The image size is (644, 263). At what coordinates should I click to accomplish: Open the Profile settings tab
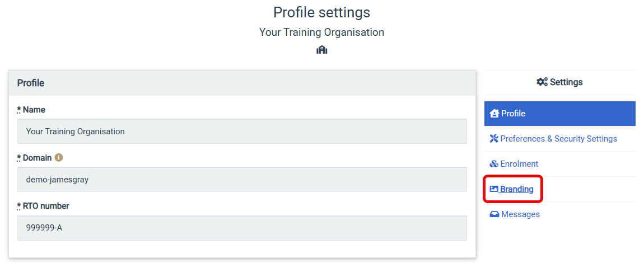coord(560,114)
